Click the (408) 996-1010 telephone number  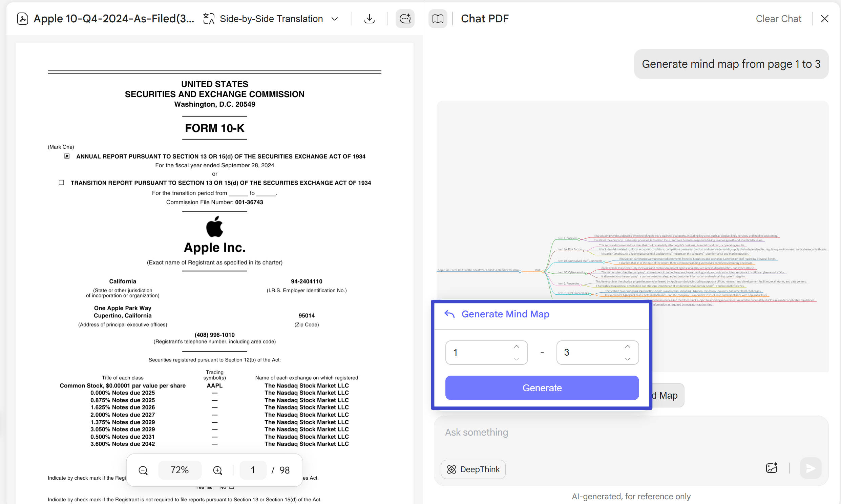point(215,335)
